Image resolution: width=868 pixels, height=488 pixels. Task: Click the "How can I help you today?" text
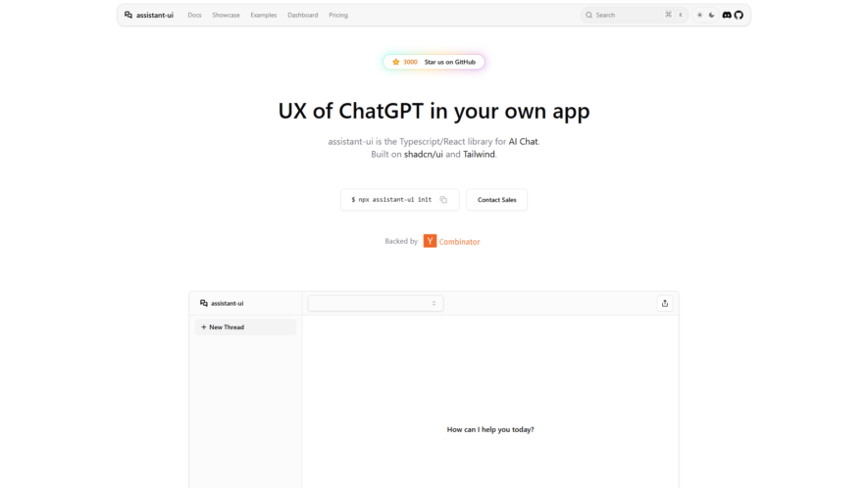click(x=490, y=429)
